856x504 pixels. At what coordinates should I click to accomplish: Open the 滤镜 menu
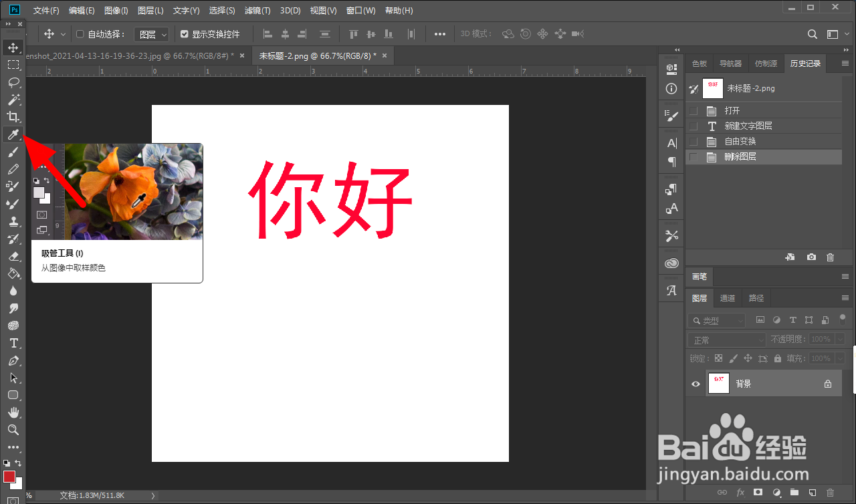257,10
